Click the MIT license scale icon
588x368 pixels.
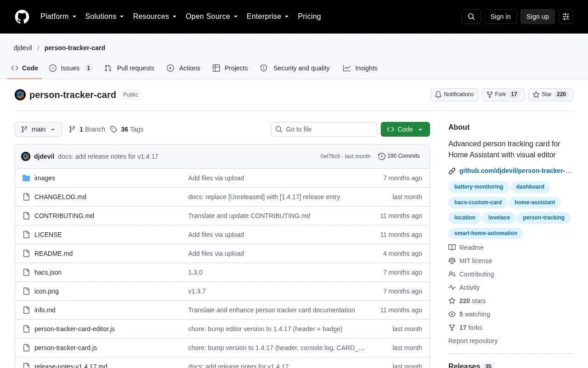452,261
